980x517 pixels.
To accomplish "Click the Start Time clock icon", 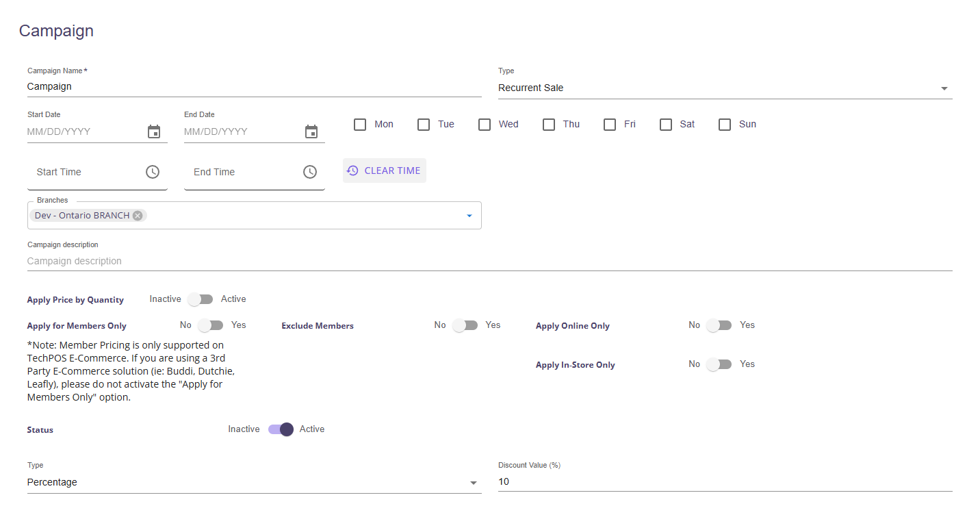I will (153, 172).
